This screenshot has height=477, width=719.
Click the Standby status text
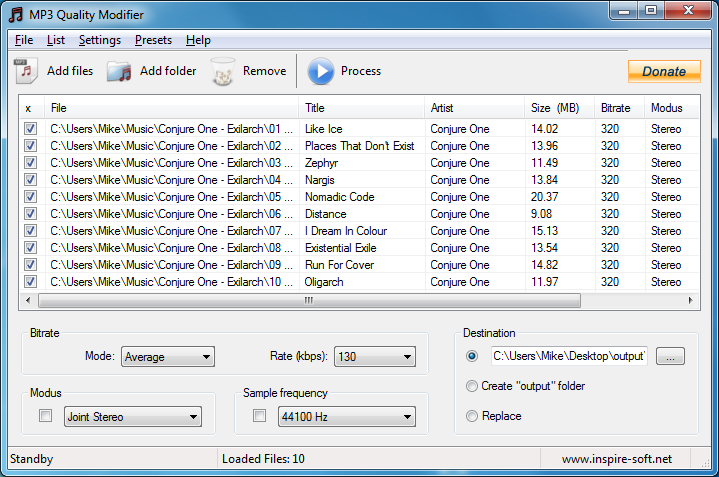[x=32, y=459]
